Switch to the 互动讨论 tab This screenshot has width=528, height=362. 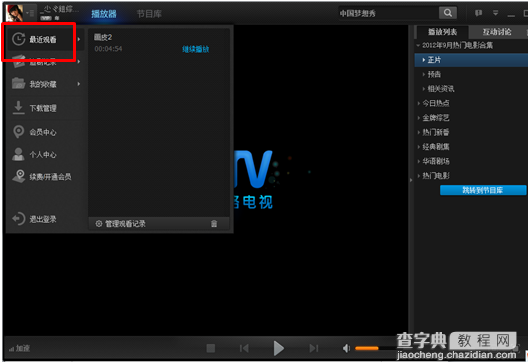(497, 32)
